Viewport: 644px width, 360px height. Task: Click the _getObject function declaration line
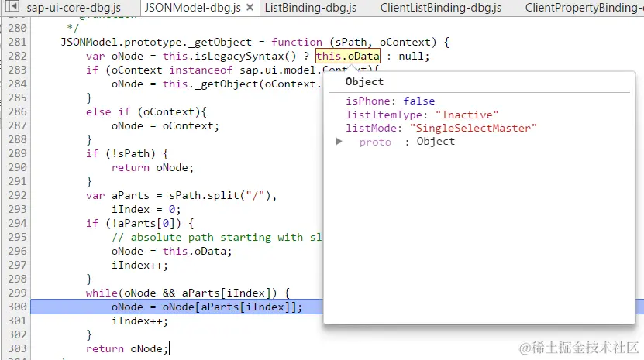click(255, 43)
